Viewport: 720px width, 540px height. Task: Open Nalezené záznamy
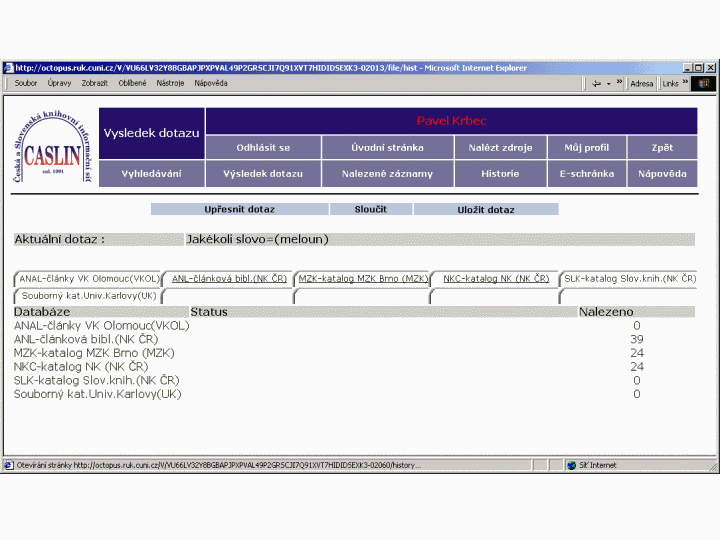pos(388,174)
